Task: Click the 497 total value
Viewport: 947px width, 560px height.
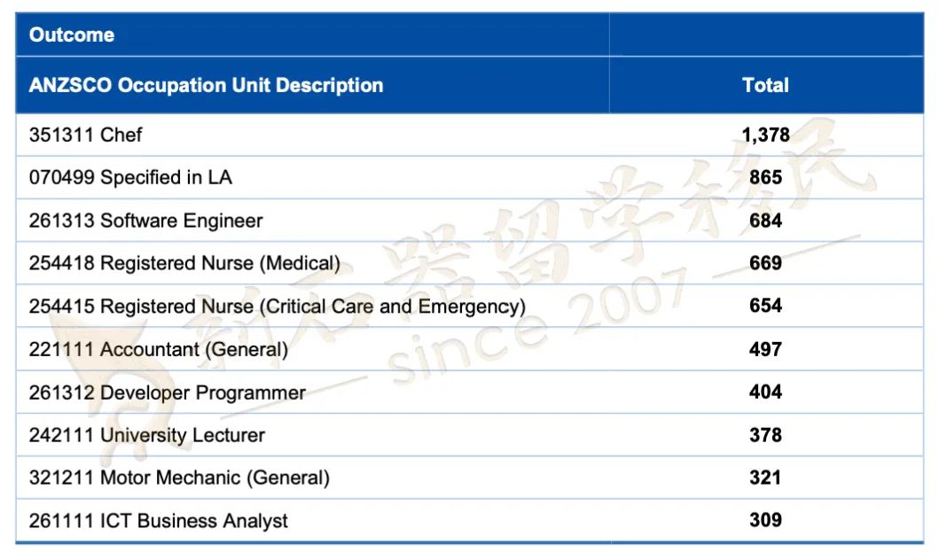Action: click(x=765, y=349)
